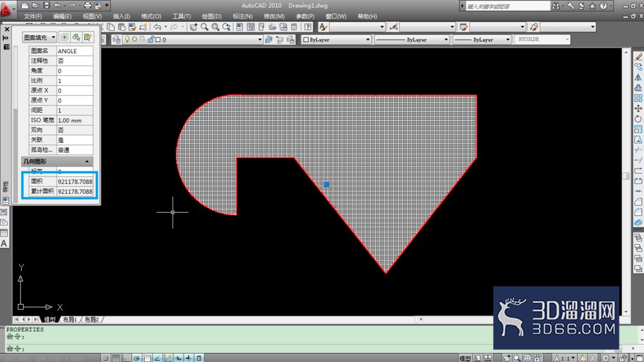This screenshot has width=644, height=362.
Task: Toggle Grid display in status bar
Action: [116, 358]
